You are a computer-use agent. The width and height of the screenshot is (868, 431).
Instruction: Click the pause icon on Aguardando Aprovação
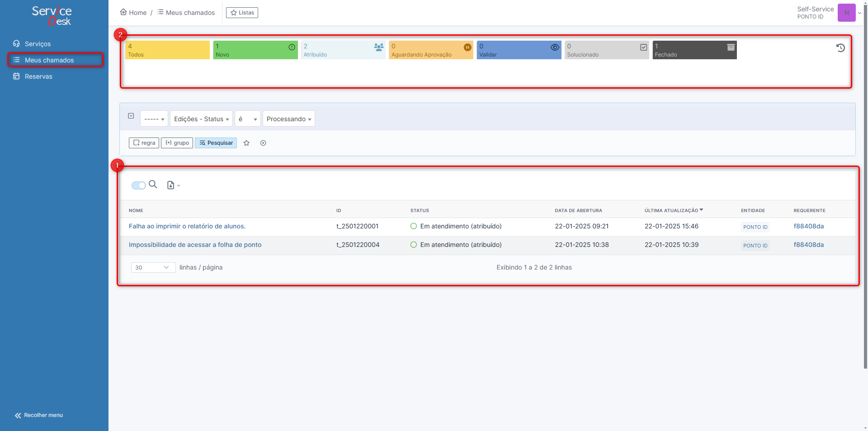coord(467,47)
